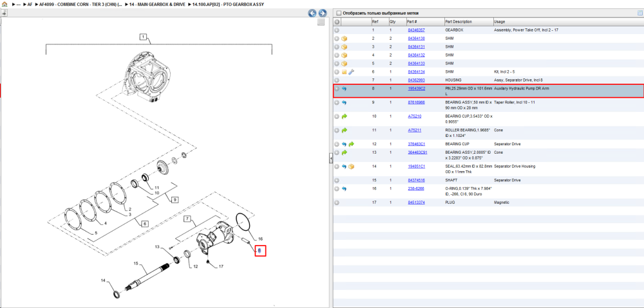The height and width of the screenshot is (308, 644).
Task: Click green forward-arrow icon in Ref 12 row
Action: point(351,145)
